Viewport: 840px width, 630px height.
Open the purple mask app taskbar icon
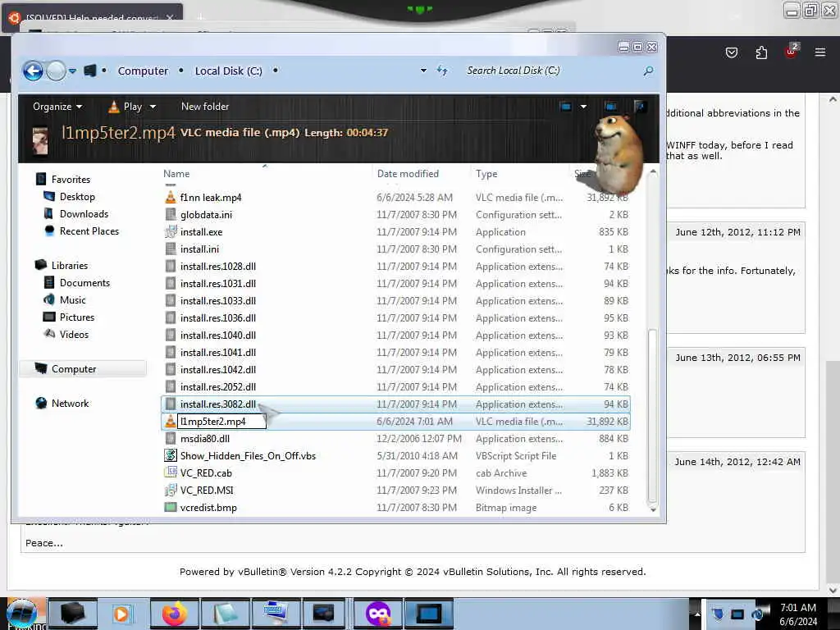[x=377, y=614]
